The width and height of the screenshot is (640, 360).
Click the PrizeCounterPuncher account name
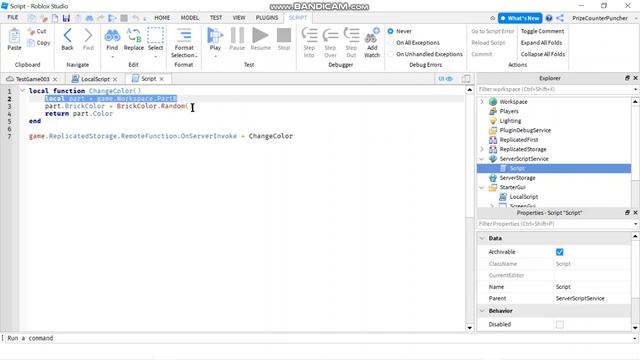[600, 18]
